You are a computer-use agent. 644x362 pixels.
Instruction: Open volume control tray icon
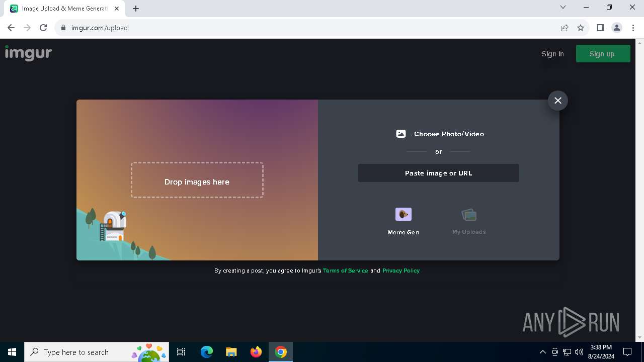click(579, 352)
